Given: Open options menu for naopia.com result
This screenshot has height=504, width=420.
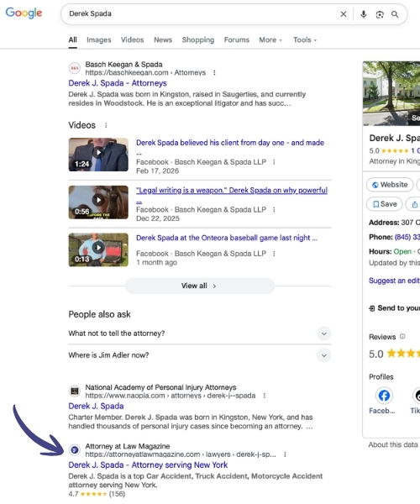Looking at the screenshot, I should click(264, 396).
